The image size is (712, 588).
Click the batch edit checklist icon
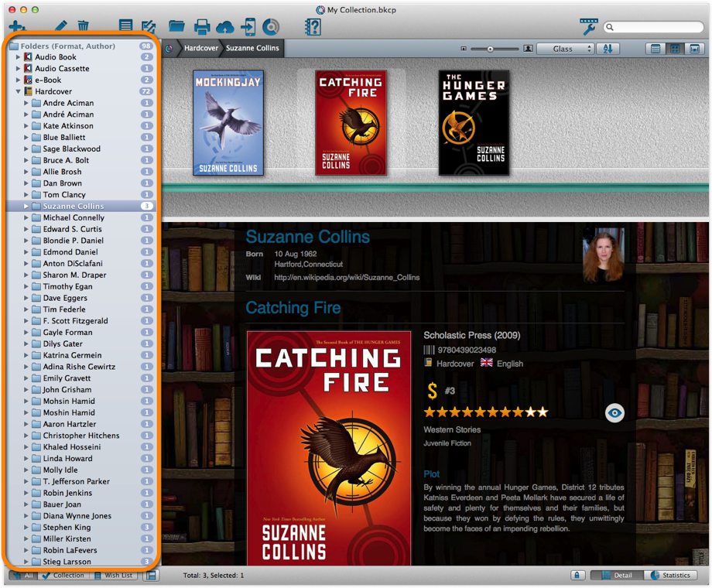(x=149, y=26)
